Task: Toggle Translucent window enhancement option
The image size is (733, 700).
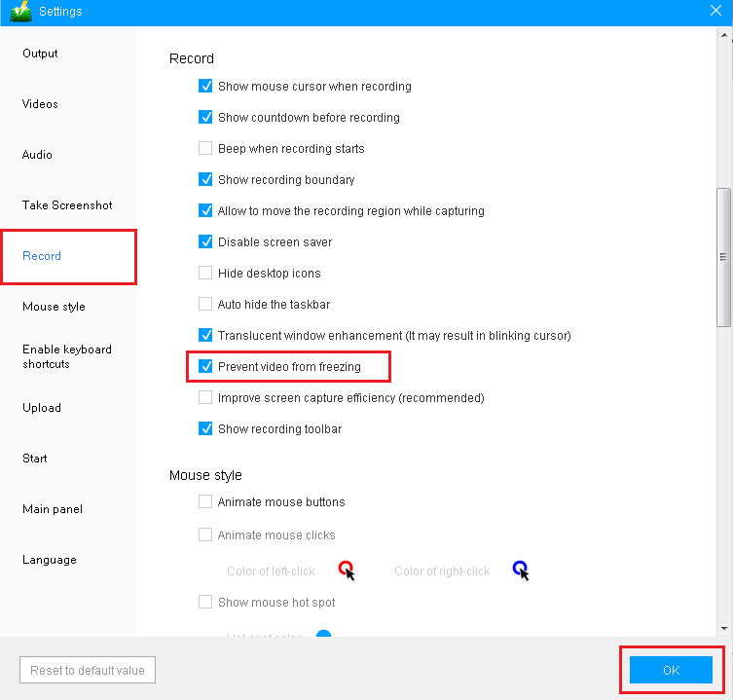Action: 205,335
